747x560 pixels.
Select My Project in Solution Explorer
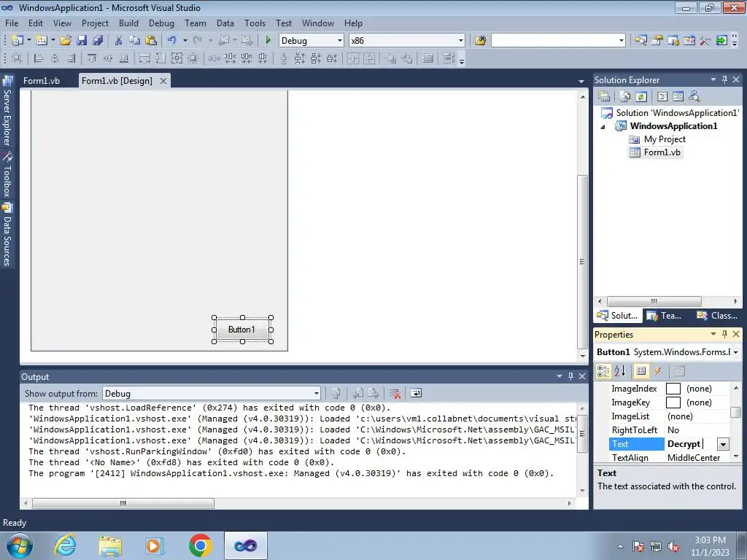[x=665, y=139]
